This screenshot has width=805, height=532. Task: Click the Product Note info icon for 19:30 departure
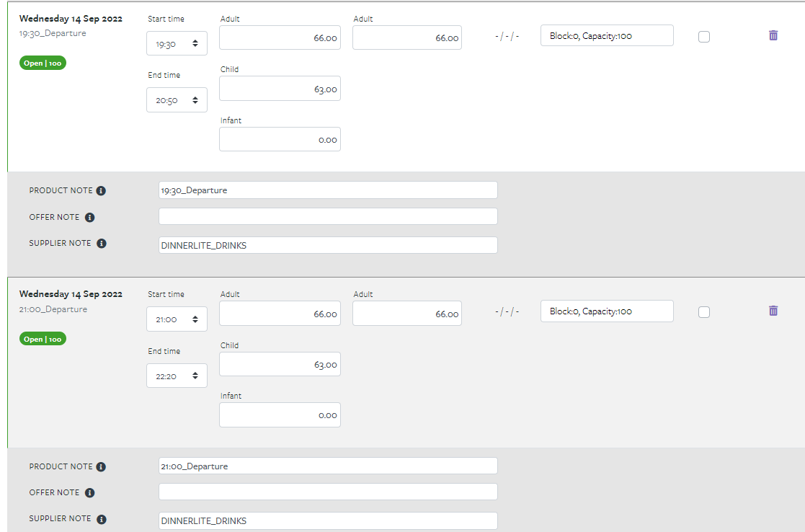pyautogui.click(x=101, y=190)
